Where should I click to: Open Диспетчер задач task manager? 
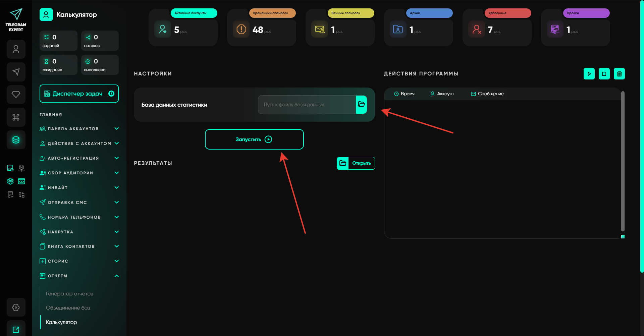pos(79,94)
